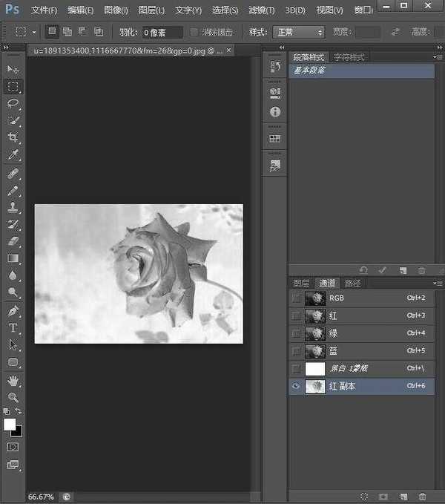
Task: Open the marquee tool preset picker arrow
Action: click(34, 33)
